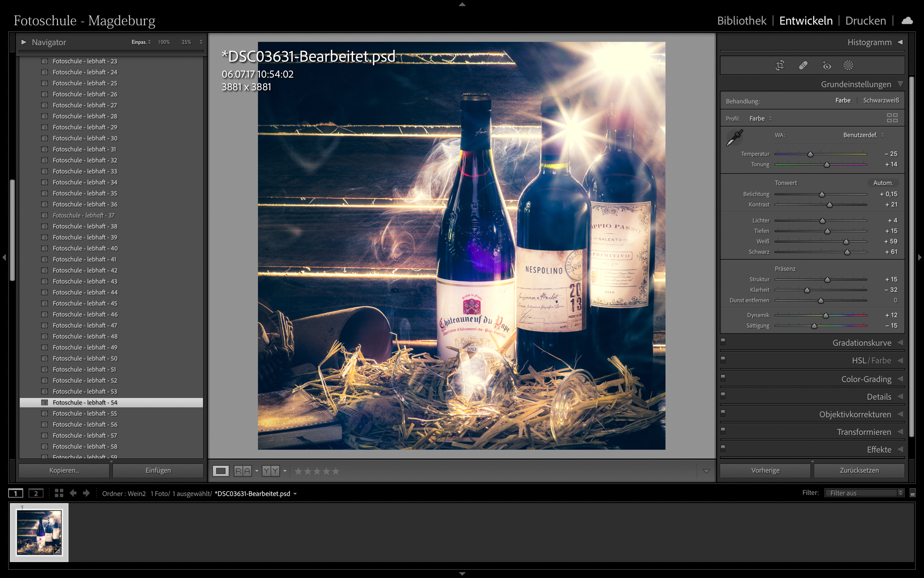924x578 pixels.
Task: Open DSC03631-Bearbeitet.psd filmstrip path menu
Action: pyautogui.click(x=256, y=494)
